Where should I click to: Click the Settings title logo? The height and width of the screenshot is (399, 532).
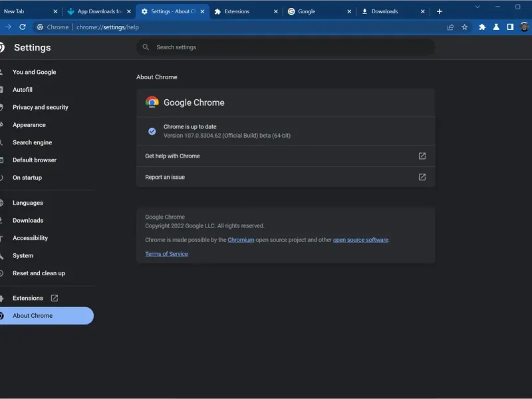[x=2, y=47]
